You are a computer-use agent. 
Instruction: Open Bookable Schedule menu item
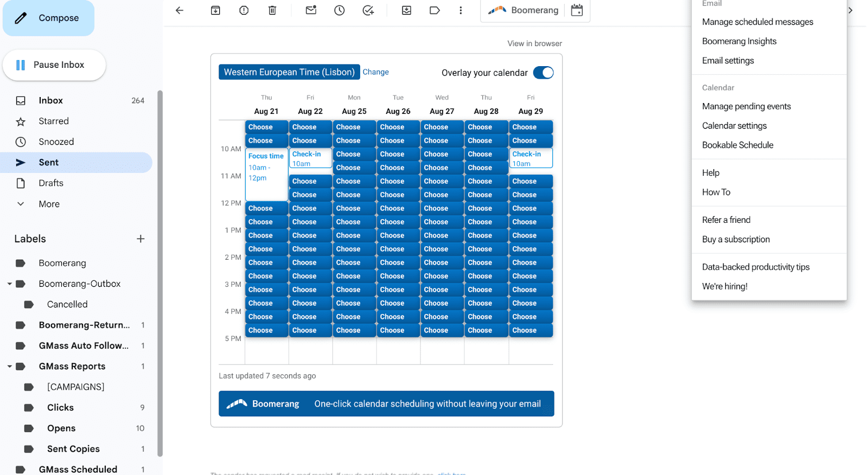(x=737, y=145)
